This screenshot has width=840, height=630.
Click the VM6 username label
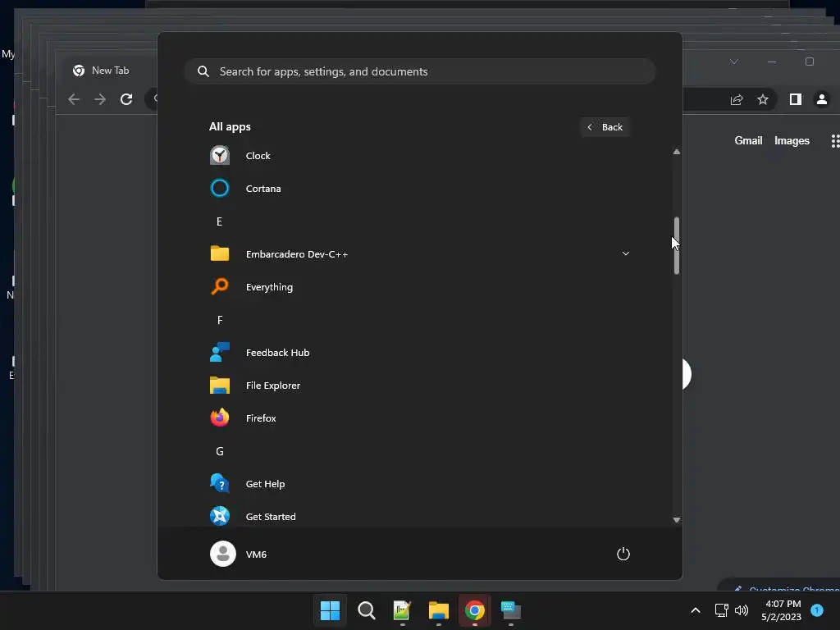[x=256, y=555]
